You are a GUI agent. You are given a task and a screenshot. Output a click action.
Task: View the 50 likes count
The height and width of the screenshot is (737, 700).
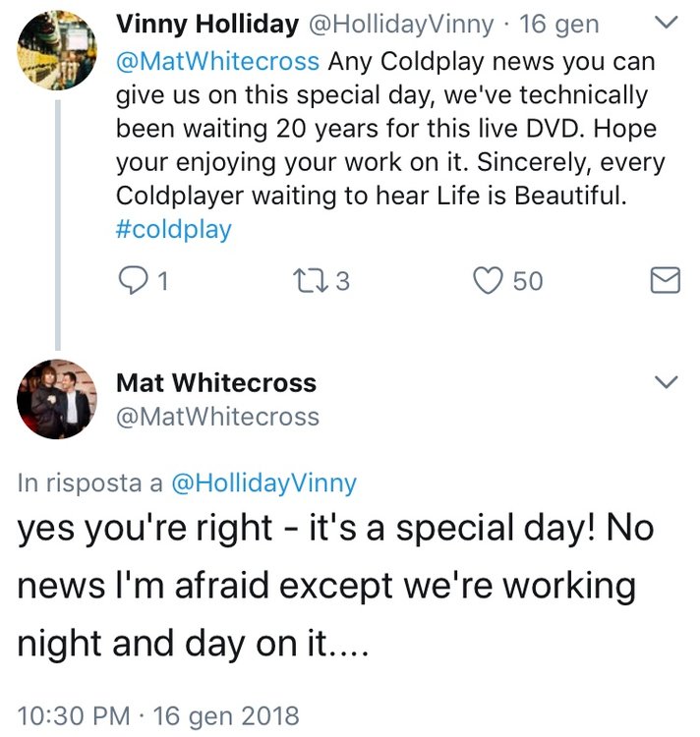point(528,281)
